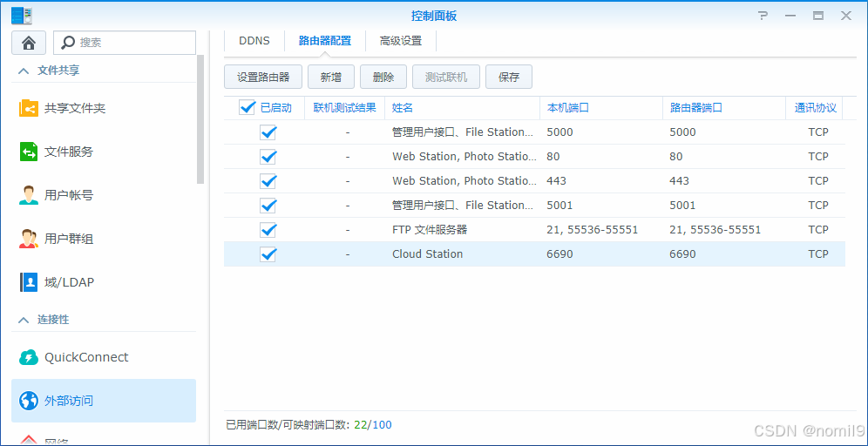868x446 pixels.
Task: Select the Cloud Station row name
Action: pyautogui.click(x=427, y=254)
